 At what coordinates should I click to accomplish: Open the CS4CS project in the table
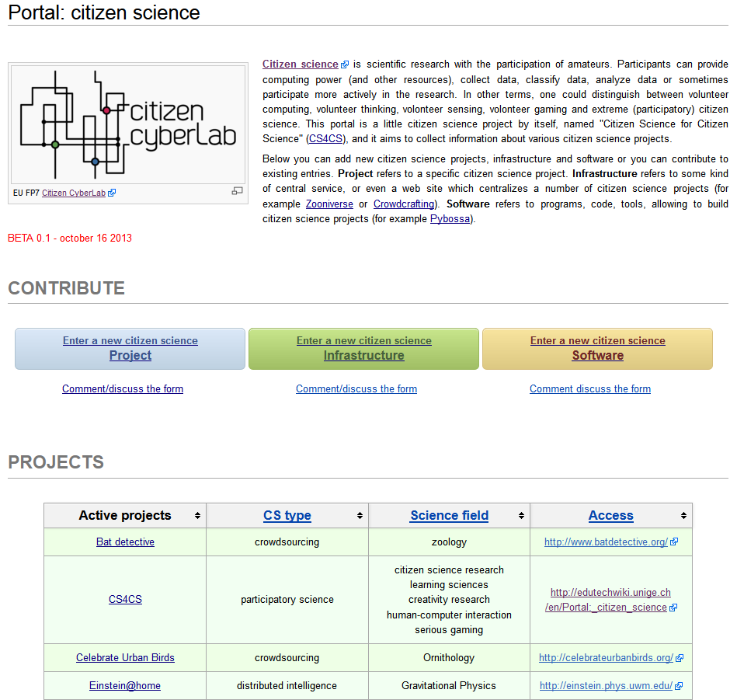[125, 600]
